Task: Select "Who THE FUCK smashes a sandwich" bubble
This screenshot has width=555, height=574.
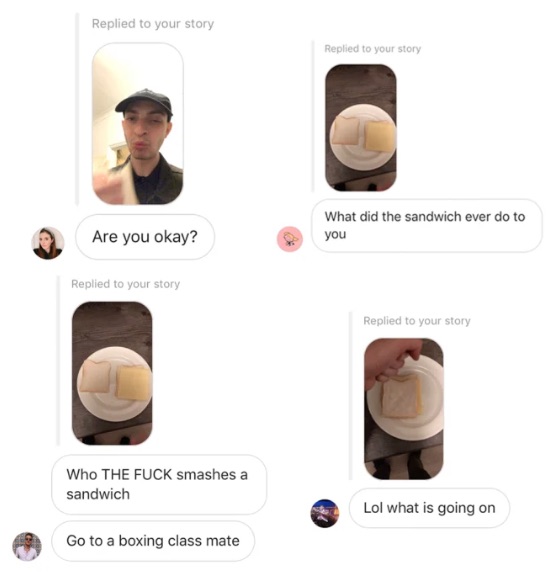Action: pyautogui.click(x=159, y=484)
